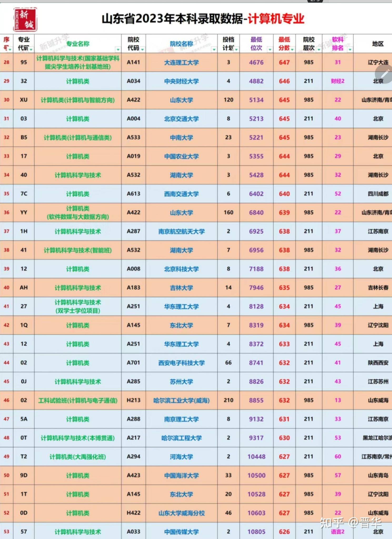Open the 院校层次 column filter dropdown
This screenshot has height=539, width=392.
click(x=319, y=49)
